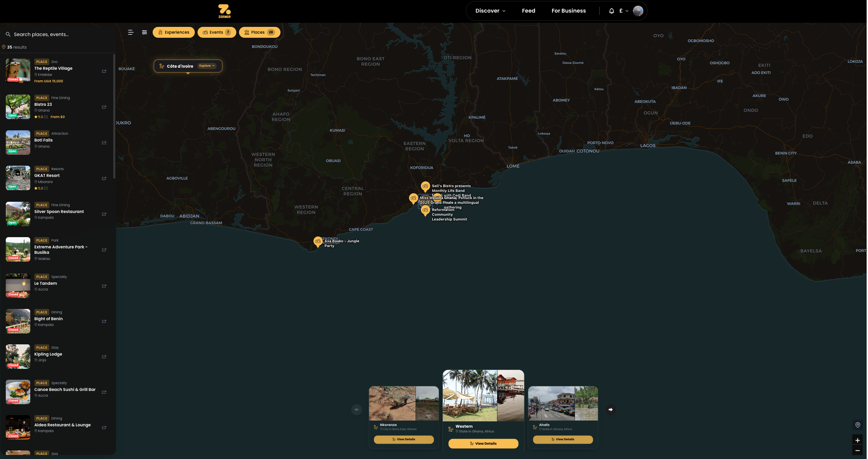Click the locate-me icon above zoom controls
The width and height of the screenshot is (868, 459).
(x=858, y=425)
